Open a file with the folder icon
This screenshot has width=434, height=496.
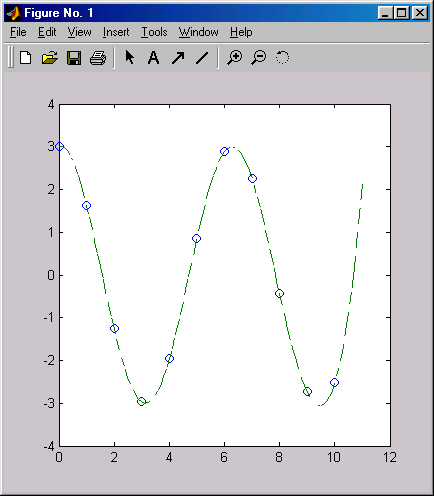click(x=50, y=58)
